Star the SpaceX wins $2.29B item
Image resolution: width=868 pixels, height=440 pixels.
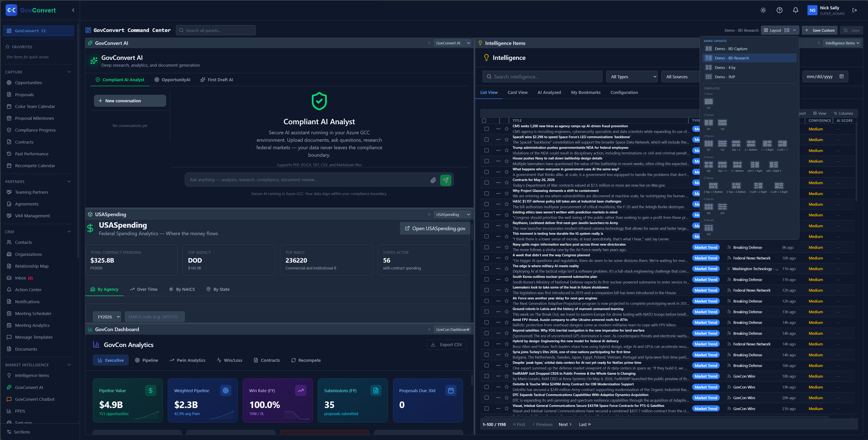point(507,139)
